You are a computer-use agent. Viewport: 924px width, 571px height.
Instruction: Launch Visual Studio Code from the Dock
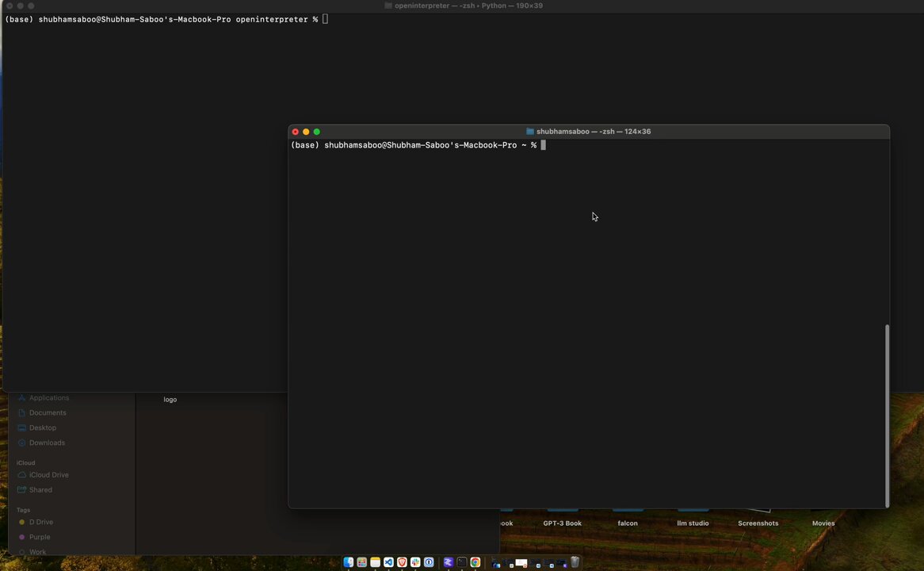coord(389,562)
